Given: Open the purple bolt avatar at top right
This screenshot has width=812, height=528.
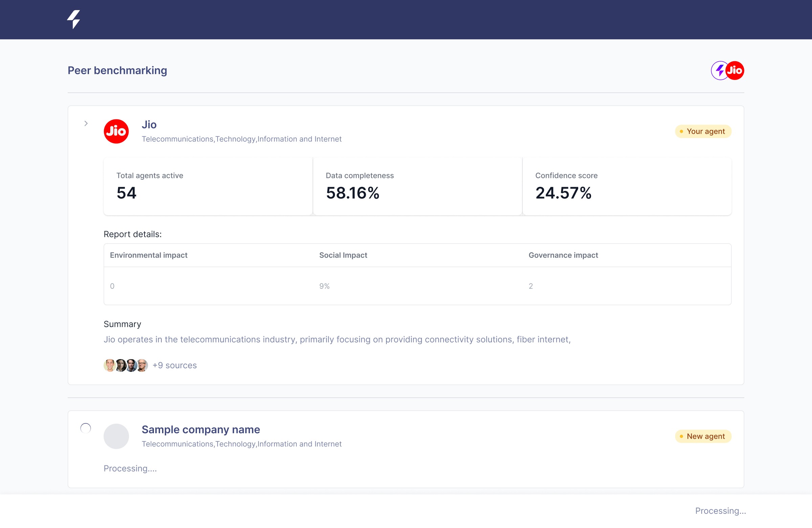Looking at the screenshot, I should (720, 70).
